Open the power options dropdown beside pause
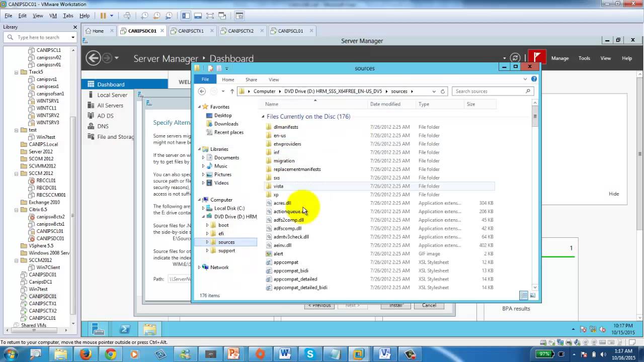Screen dimensions: 644x362 pyautogui.click(x=112, y=16)
